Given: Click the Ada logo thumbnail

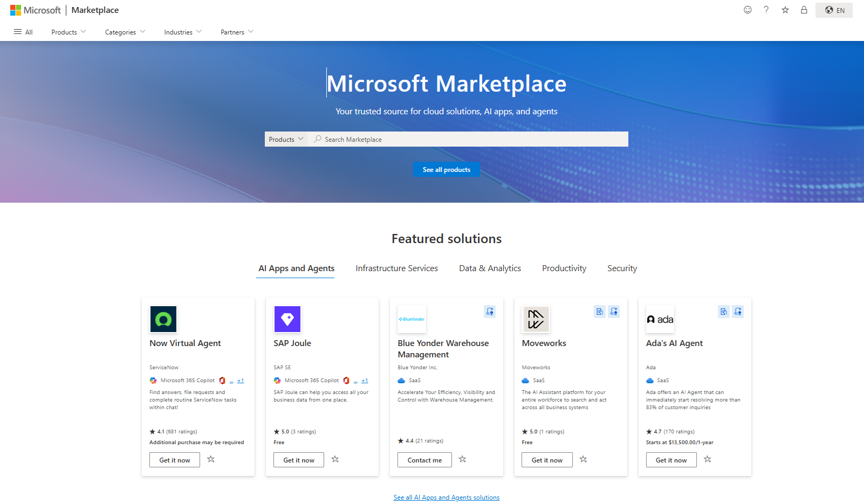Looking at the screenshot, I should click(x=660, y=319).
